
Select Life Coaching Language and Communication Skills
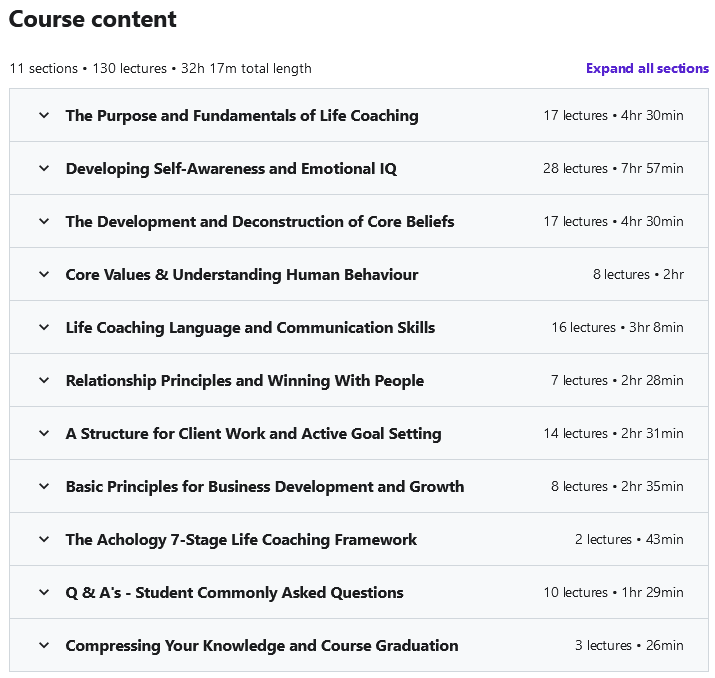[x=250, y=328]
